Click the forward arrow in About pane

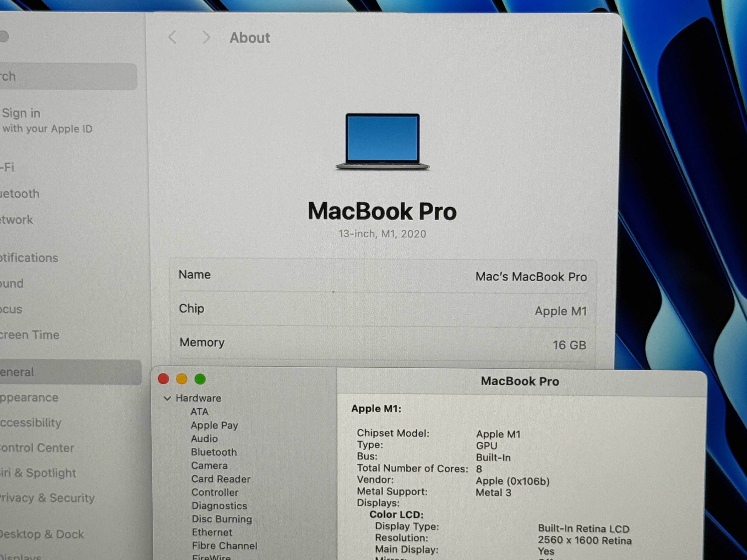pyautogui.click(x=206, y=37)
